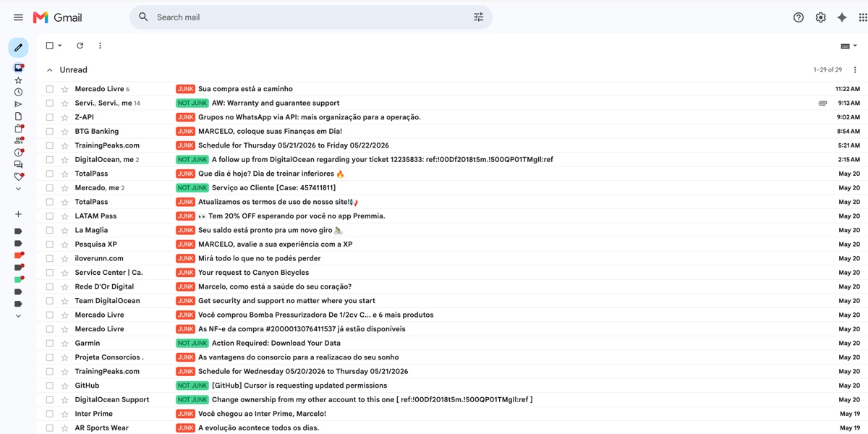Star the GitHub email
868x434 pixels.
tap(64, 386)
